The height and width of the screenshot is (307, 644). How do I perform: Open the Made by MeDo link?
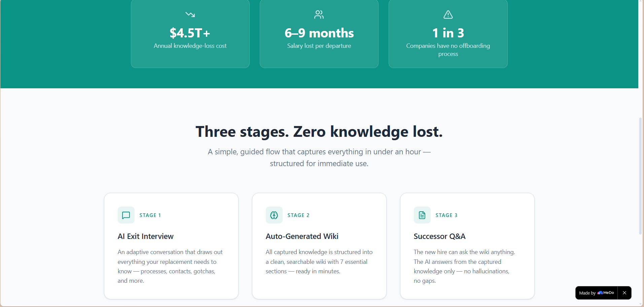pyautogui.click(x=597, y=293)
